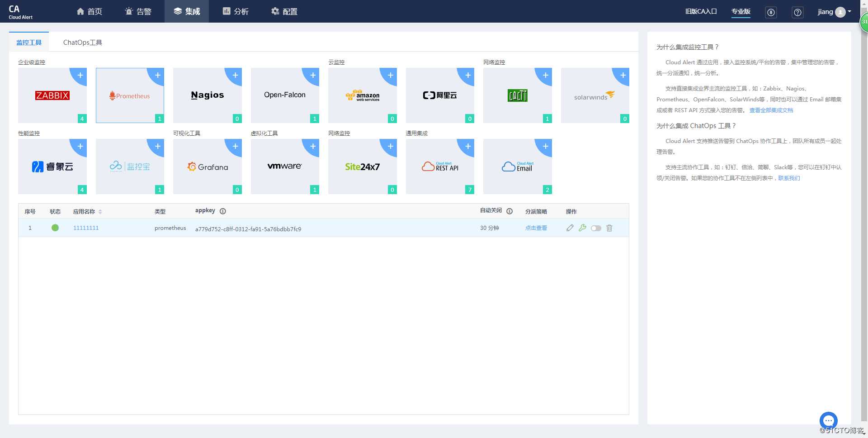The width and height of the screenshot is (868, 438).
Task: Show the 自动关闭 info tooltip icon
Action: tap(509, 211)
